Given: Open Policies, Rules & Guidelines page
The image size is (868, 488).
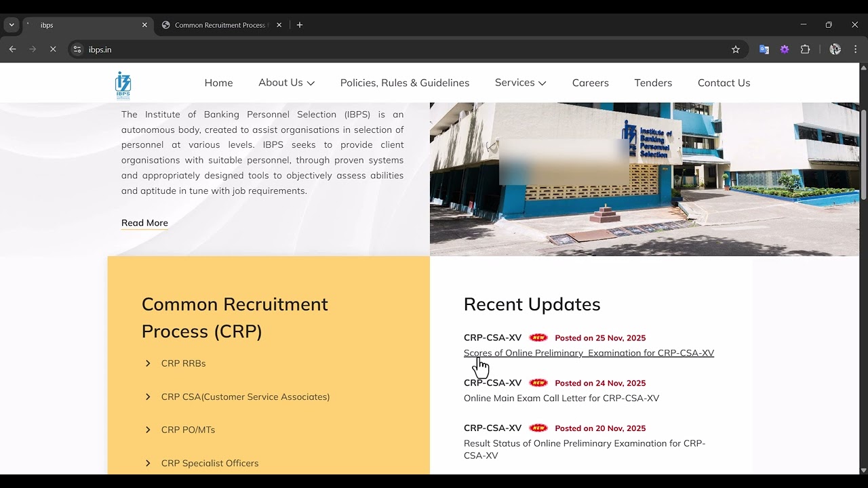Looking at the screenshot, I should coord(405,83).
